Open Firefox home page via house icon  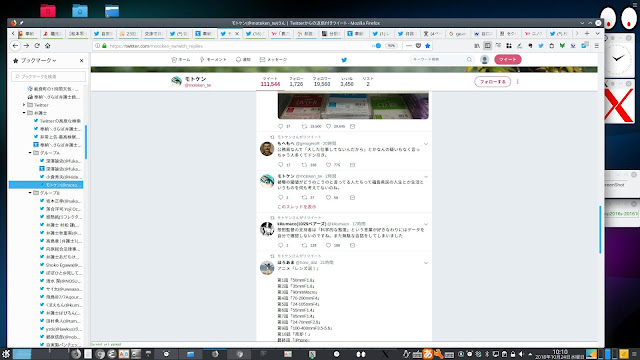pyautogui.click(x=47, y=46)
